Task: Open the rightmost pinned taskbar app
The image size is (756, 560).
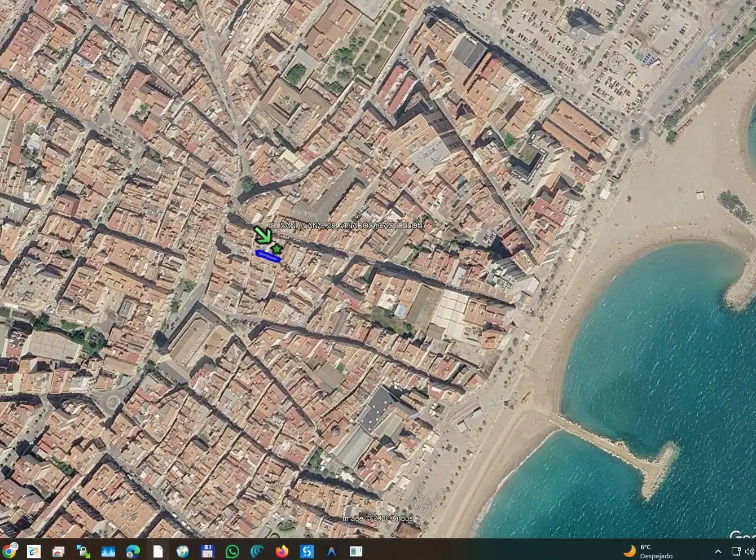Action: 356,551
